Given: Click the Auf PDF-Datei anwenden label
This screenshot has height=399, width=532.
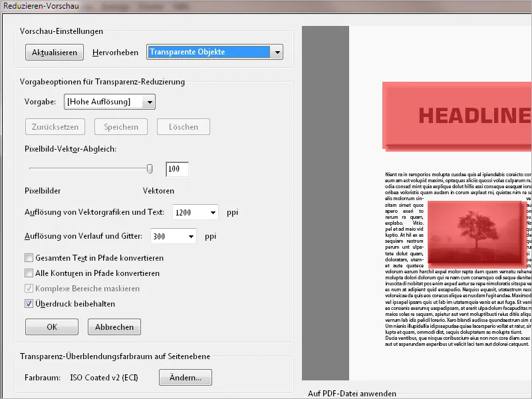Looking at the screenshot, I should tap(352, 394).
